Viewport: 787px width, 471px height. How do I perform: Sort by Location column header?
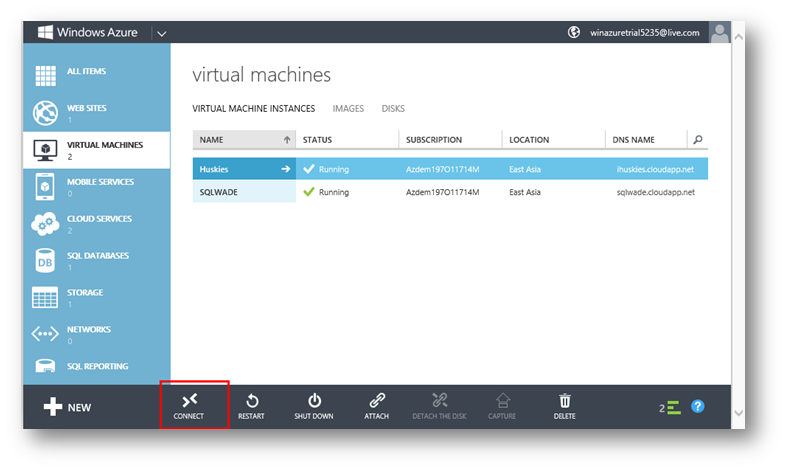pyautogui.click(x=529, y=140)
